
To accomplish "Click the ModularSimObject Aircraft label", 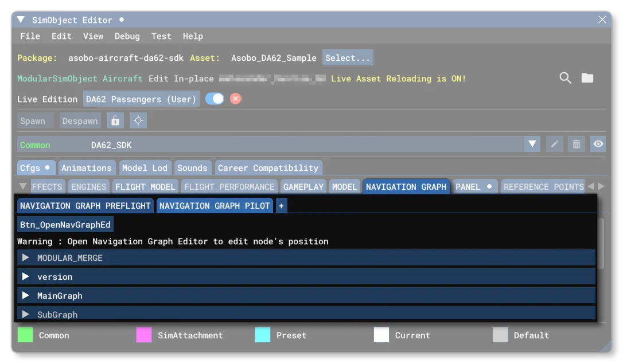I will click(80, 79).
